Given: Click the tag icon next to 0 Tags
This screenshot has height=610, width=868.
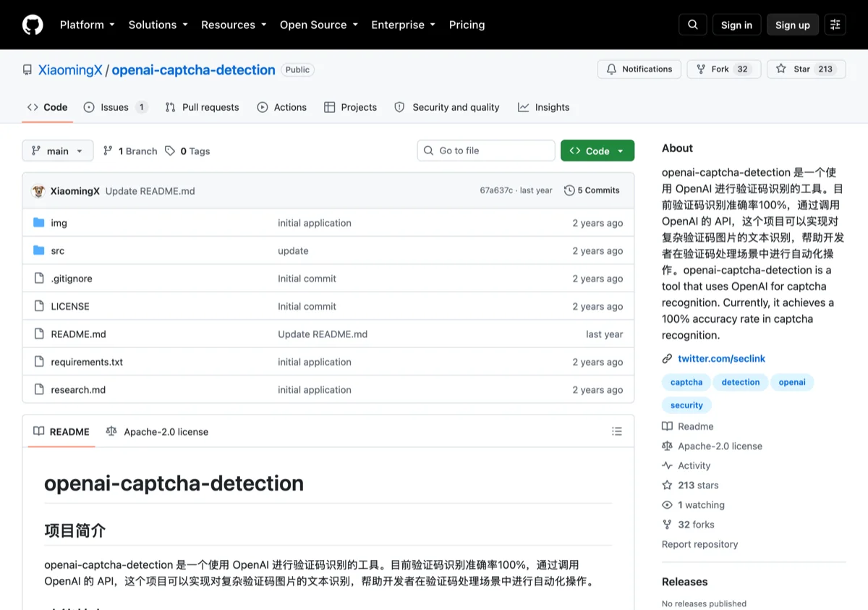Looking at the screenshot, I should tap(170, 151).
